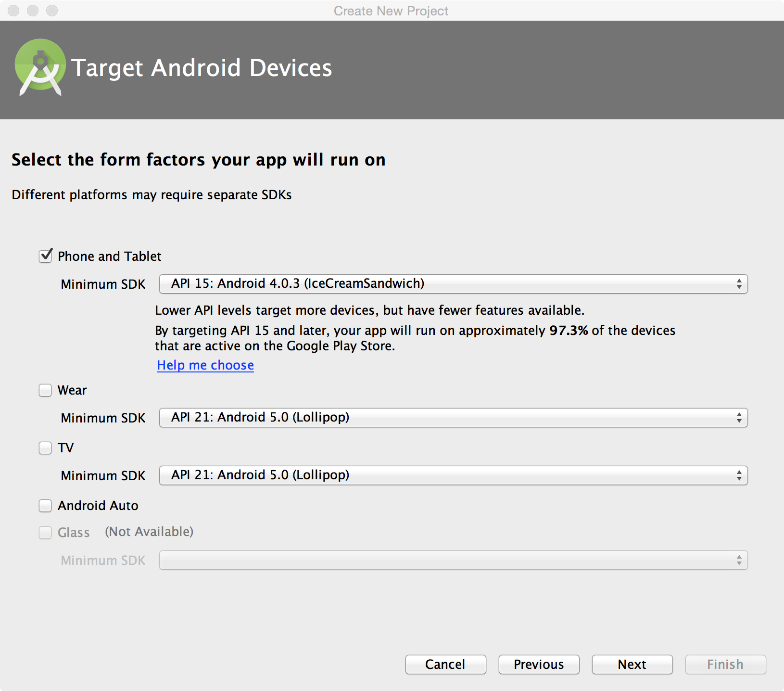Open the TV Minimum SDK dropdown
784x691 pixels.
pos(453,475)
